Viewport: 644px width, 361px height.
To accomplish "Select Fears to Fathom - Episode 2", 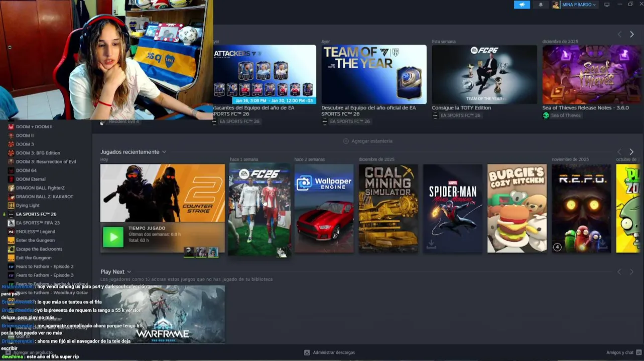I will (x=45, y=266).
